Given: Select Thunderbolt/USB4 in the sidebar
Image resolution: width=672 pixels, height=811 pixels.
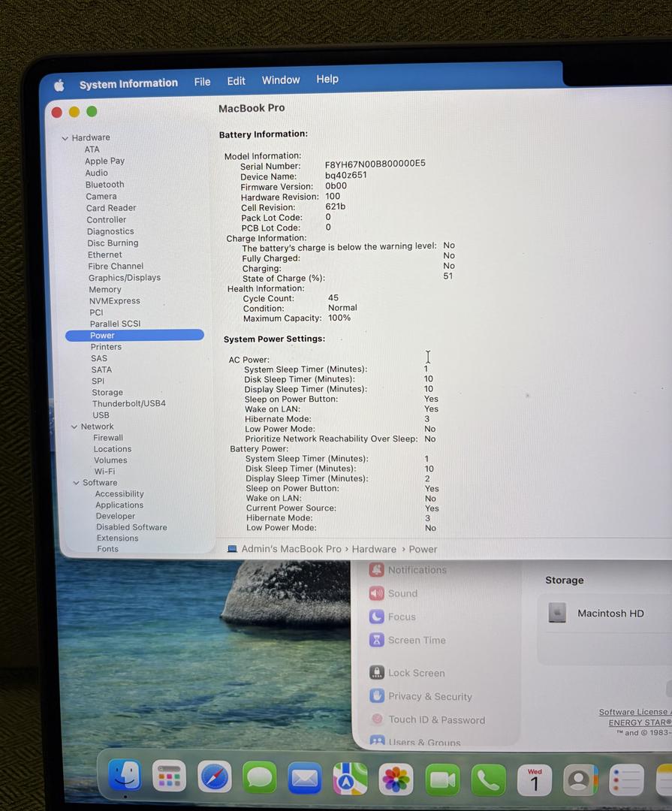Looking at the screenshot, I should point(128,404).
